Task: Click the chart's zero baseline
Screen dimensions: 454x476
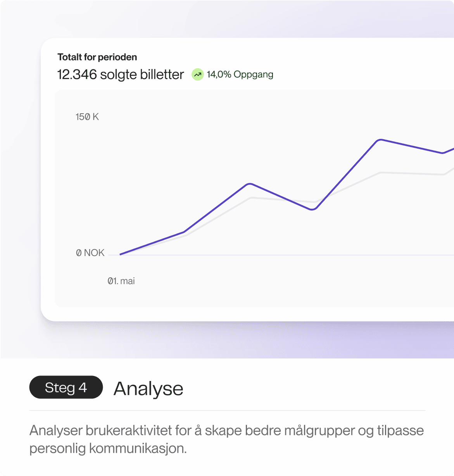Action: coord(281,255)
